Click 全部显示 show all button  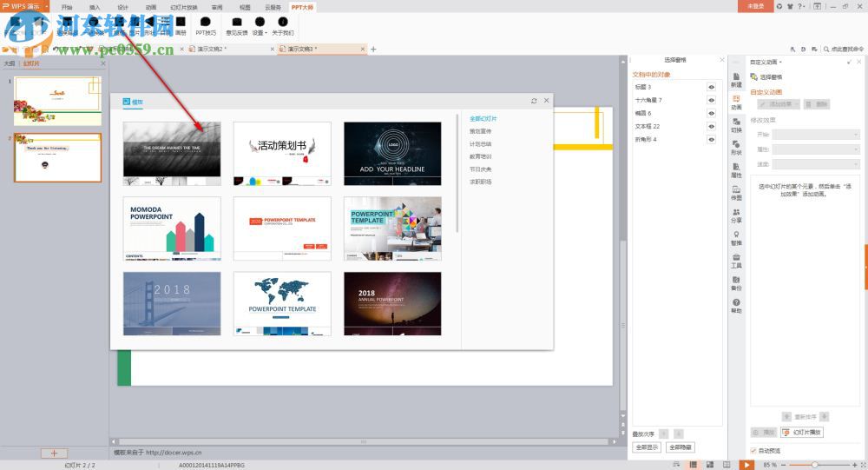[647, 447]
